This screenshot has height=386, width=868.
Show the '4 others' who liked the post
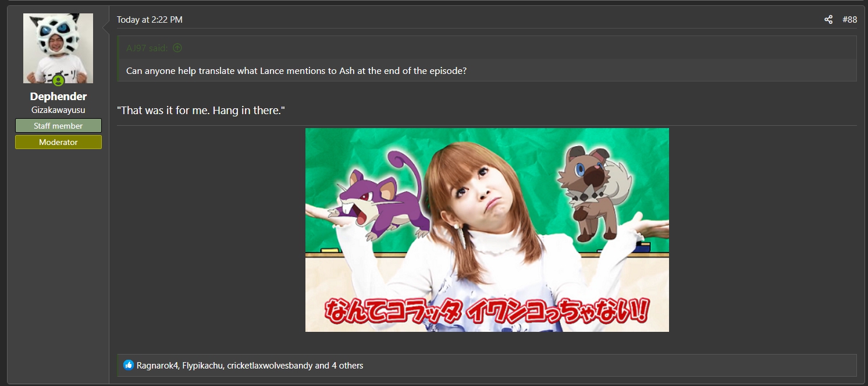click(347, 366)
